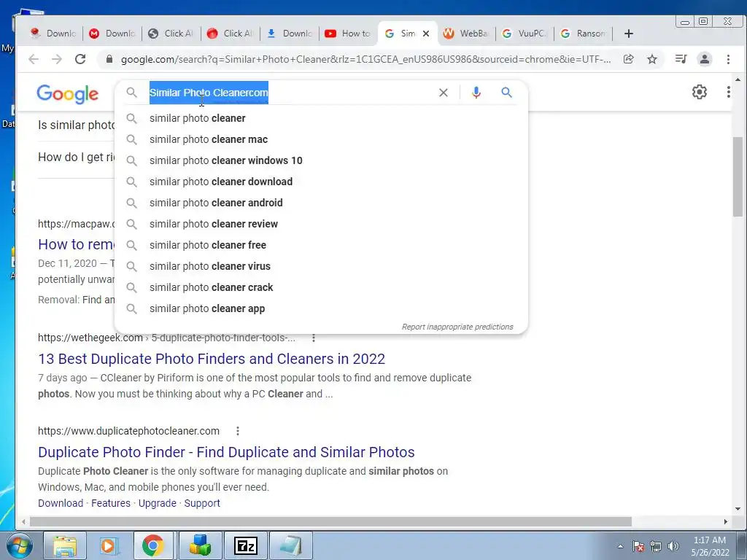747x560 pixels.
Task: Reload the current page in Chrome
Action: pos(80,59)
